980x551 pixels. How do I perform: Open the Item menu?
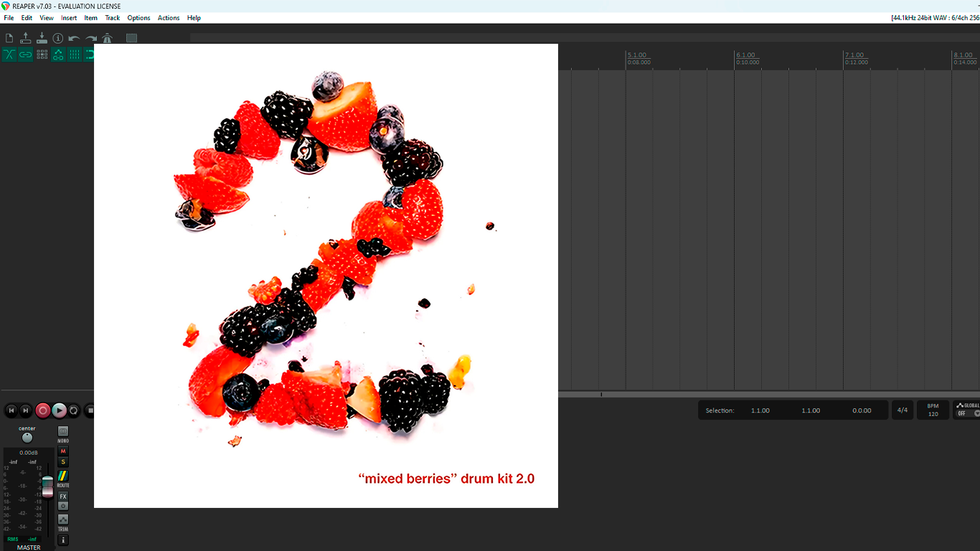[91, 18]
